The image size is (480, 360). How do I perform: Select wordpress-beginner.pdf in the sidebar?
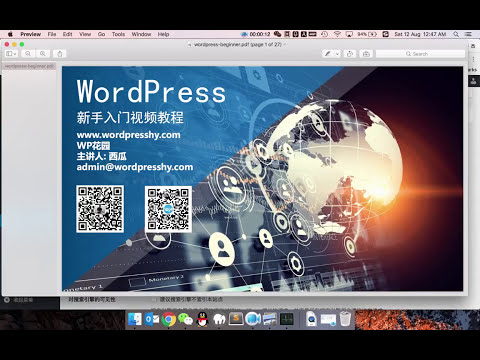click(29, 66)
